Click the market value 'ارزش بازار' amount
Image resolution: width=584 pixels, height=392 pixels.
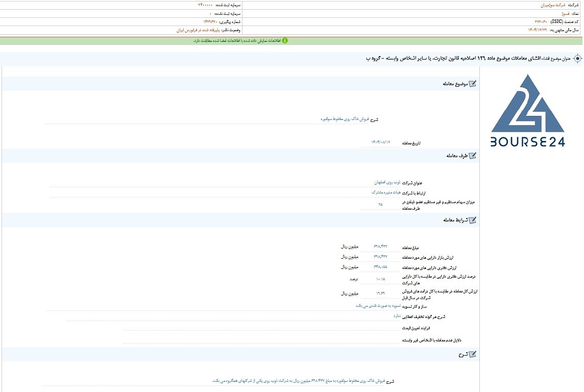(x=380, y=257)
